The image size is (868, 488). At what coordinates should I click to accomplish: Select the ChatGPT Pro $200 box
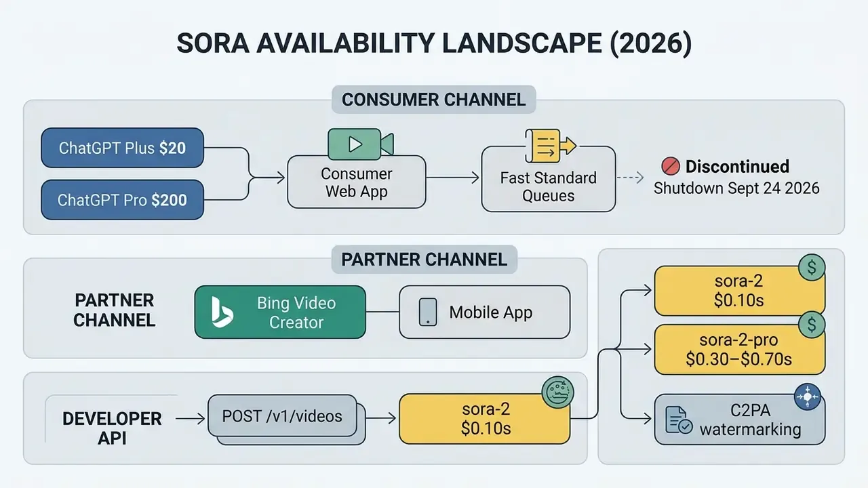point(122,200)
